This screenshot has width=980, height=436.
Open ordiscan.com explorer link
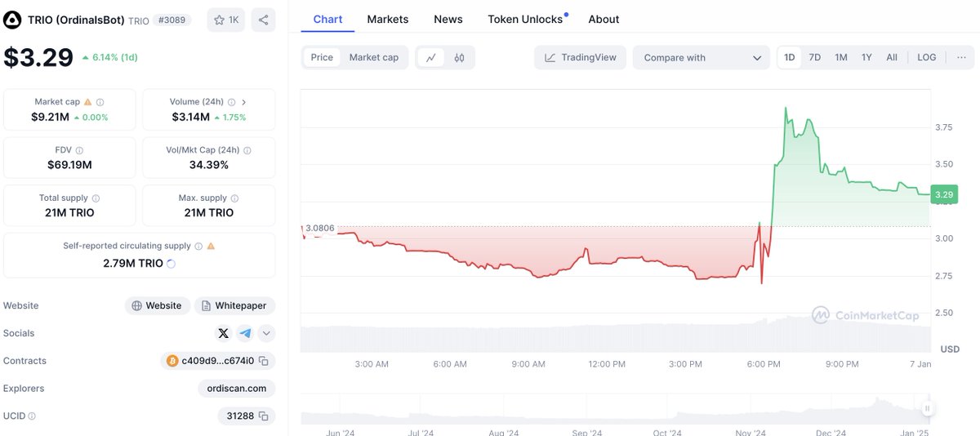click(x=237, y=389)
